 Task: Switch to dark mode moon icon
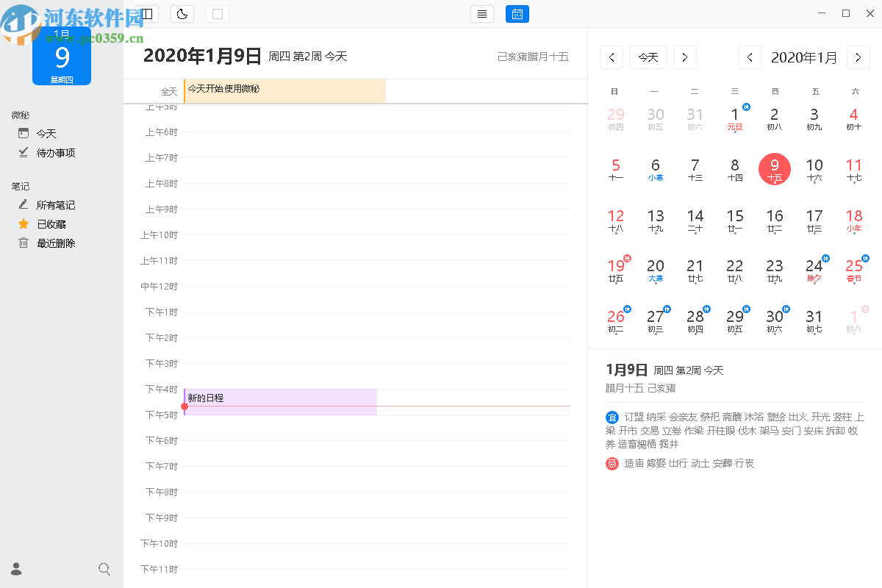click(x=182, y=14)
